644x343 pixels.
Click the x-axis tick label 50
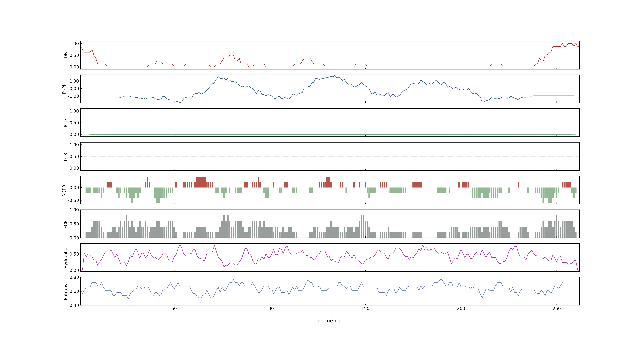pyautogui.click(x=174, y=308)
